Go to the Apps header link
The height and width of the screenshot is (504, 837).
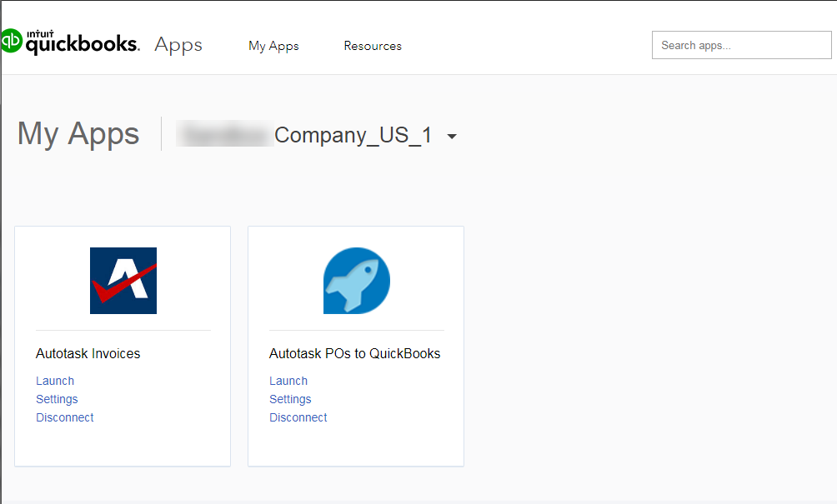tap(178, 45)
